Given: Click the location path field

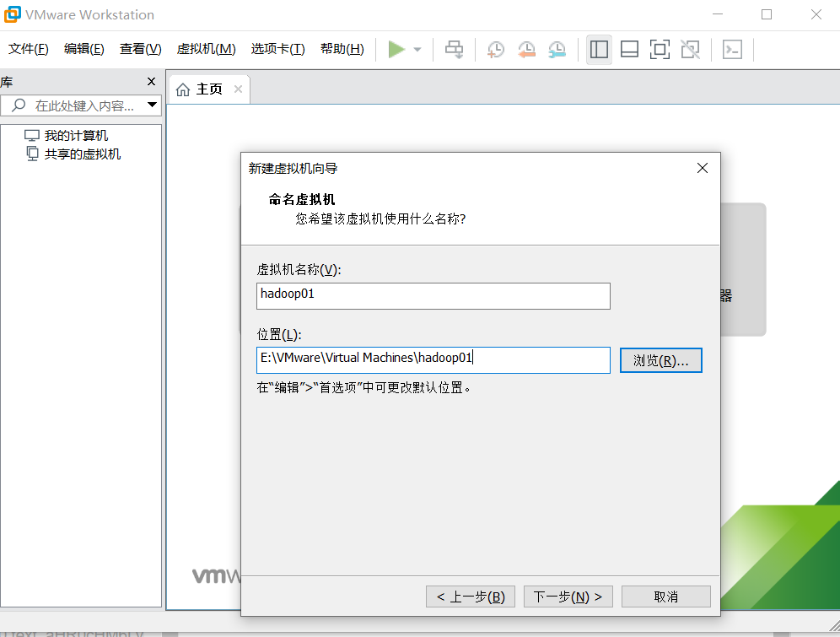Looking at the screenshot, I should (x=433, y=360).
